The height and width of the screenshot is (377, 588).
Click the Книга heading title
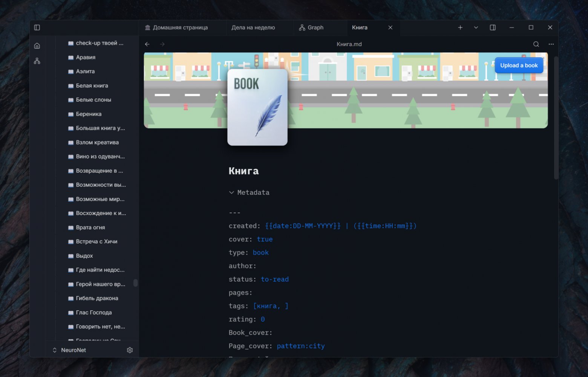coord(243,171)
